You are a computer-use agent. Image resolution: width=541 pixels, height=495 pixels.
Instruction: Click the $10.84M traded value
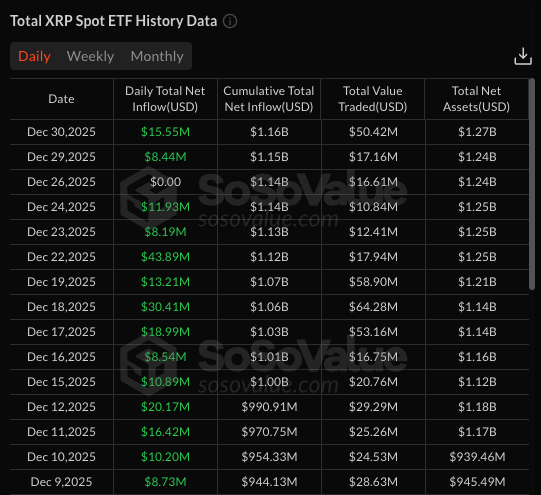[373, 207]
